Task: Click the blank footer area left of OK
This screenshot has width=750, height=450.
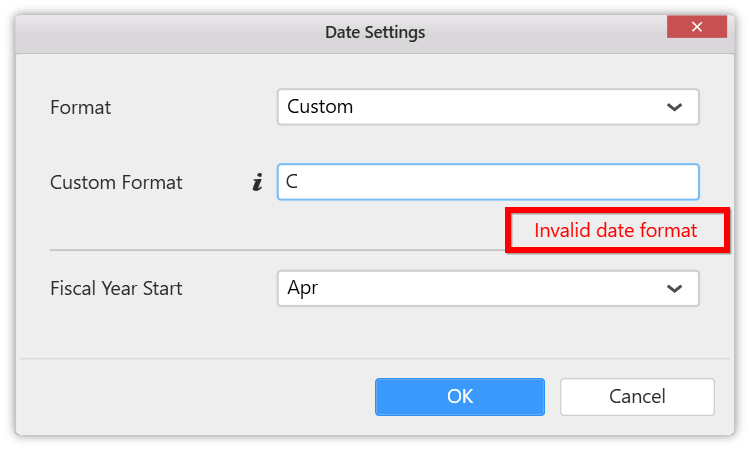Action: click(x=190, y=396)
